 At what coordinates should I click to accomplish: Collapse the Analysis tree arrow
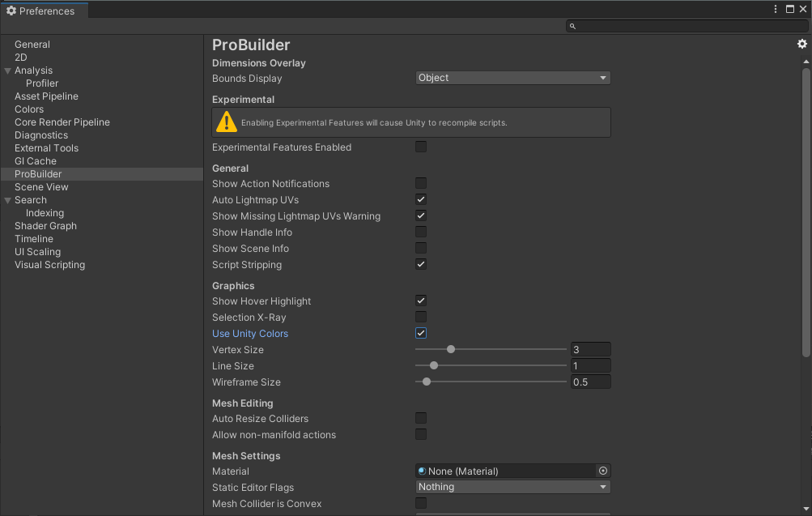pyautogui.click(x=8, y=70)
